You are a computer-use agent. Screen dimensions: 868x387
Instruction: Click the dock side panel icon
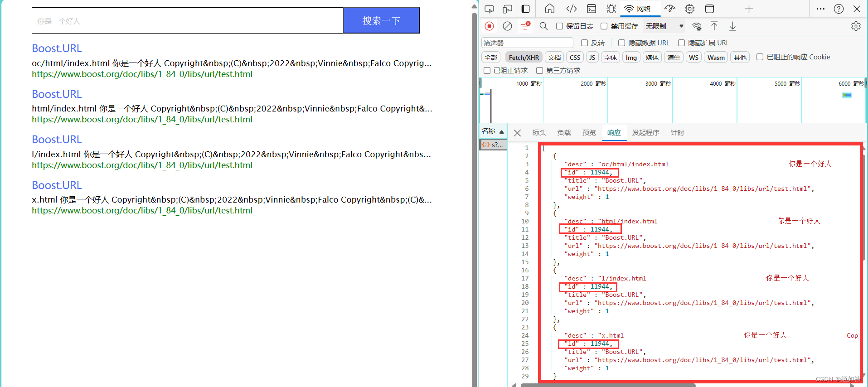pyautogui.click(x=526, y=9)
